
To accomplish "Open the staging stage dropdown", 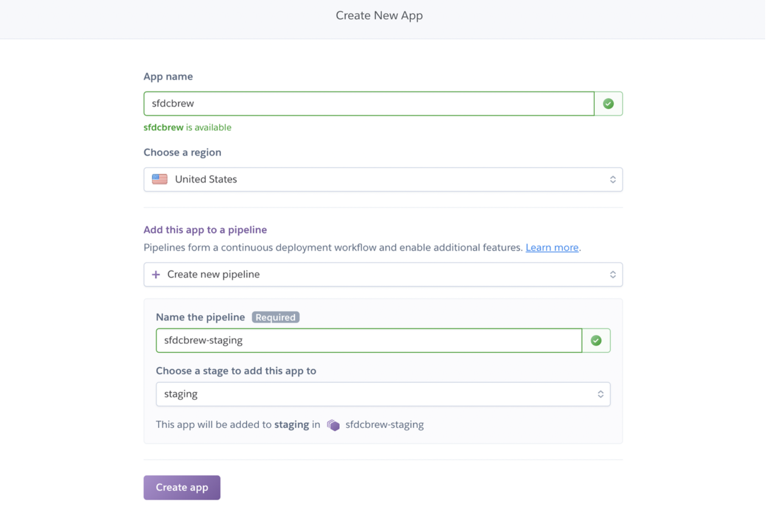I will pyautogui.click(x=383, y=394).
